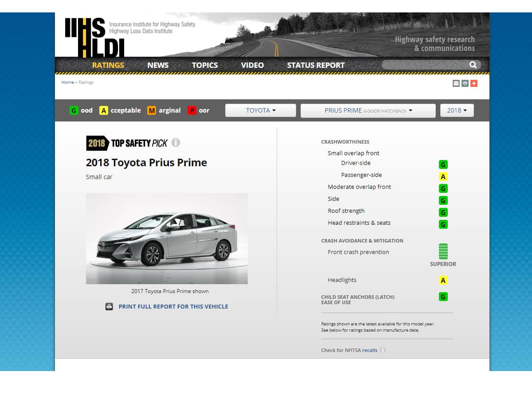Click info icon next to NHTSA recalls
The width and height of the screenshot is (532, 399).
[x=383, y=350]
